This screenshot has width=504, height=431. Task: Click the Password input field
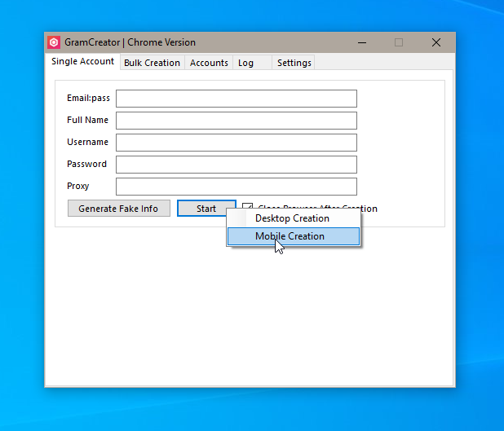(x=237, y=165)
